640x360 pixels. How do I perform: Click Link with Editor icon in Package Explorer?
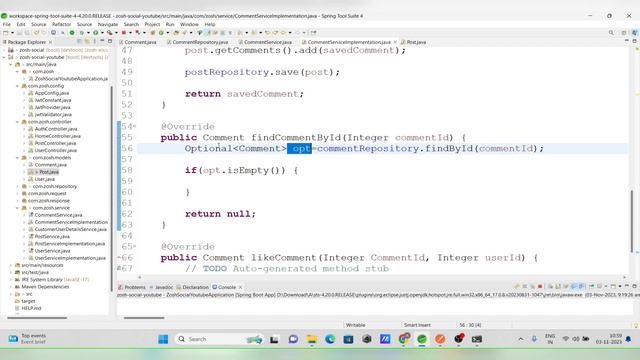(x=87, y=42)
